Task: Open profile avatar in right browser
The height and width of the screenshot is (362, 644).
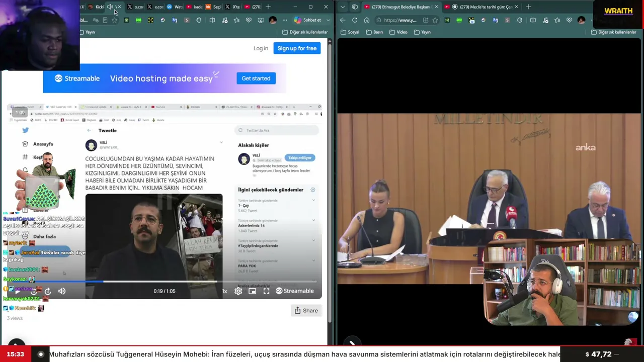Action: [x=582, y=20]
